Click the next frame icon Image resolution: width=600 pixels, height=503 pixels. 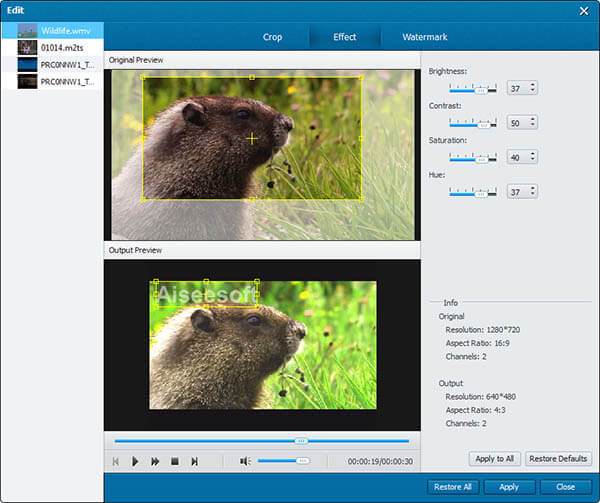(194, 461)
